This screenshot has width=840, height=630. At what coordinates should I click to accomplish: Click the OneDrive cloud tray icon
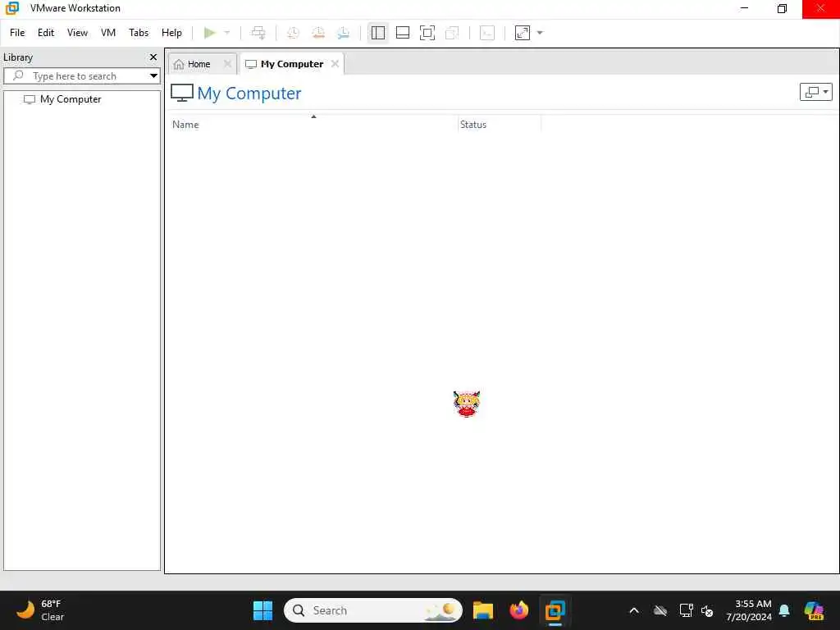[x=660, y=610]
